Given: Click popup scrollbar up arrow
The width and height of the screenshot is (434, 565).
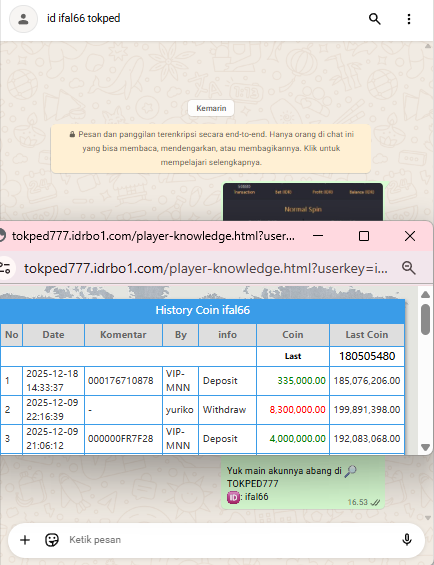Looking at the screenshot, I should (x=425, y=294).
